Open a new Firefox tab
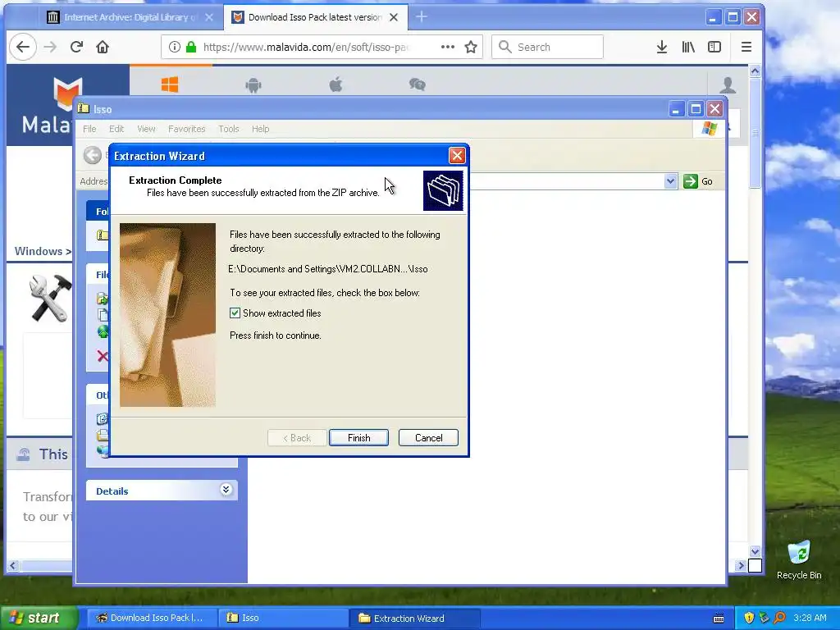Viewport: 840px width, 630px height. point(422,17)
